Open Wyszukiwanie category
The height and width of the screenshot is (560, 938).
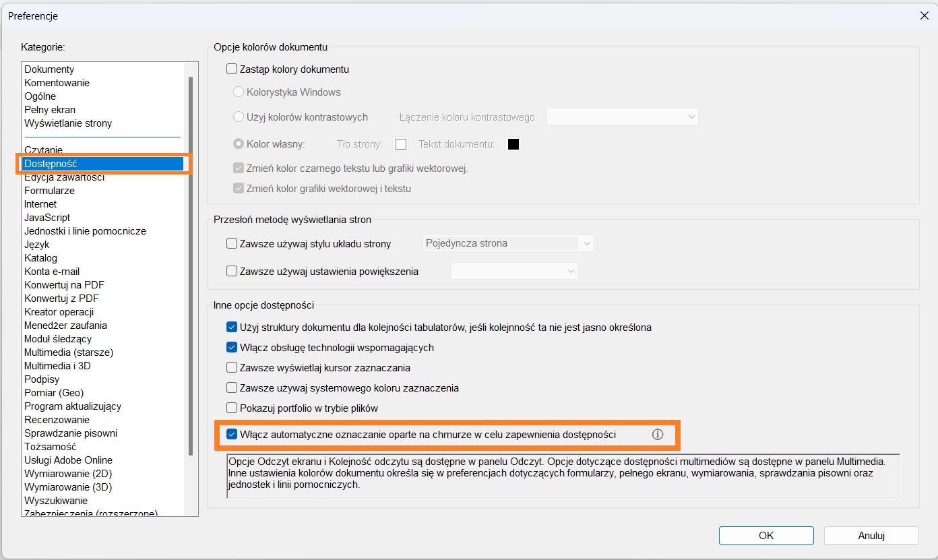click(56, 501)
